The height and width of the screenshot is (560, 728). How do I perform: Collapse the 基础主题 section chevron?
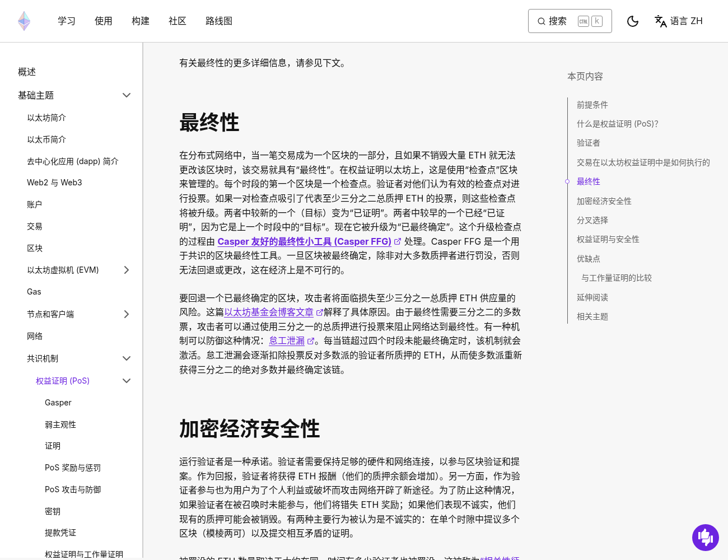pos(127,95)
